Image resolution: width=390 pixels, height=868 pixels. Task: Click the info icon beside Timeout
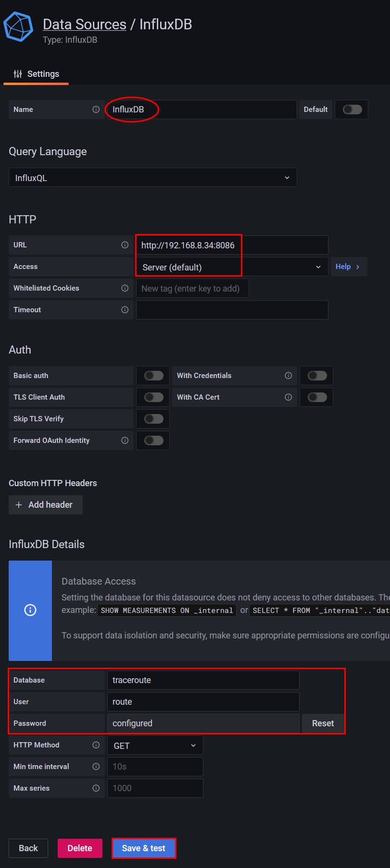coord(125,310)
